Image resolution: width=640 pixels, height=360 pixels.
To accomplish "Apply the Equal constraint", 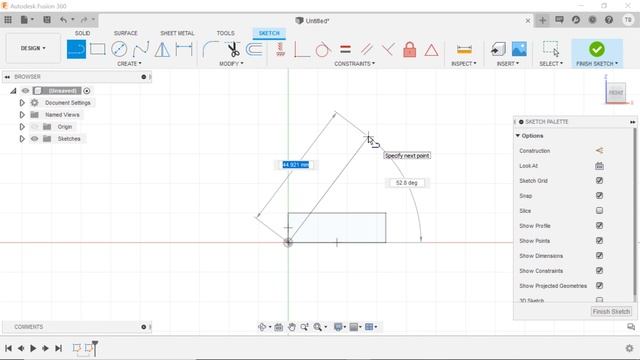I will point(345,50).
